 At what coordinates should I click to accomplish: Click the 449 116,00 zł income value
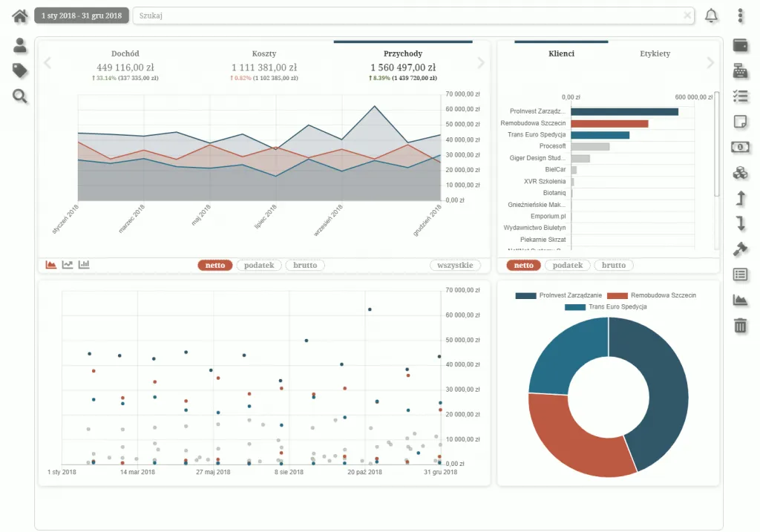[125, 68]
